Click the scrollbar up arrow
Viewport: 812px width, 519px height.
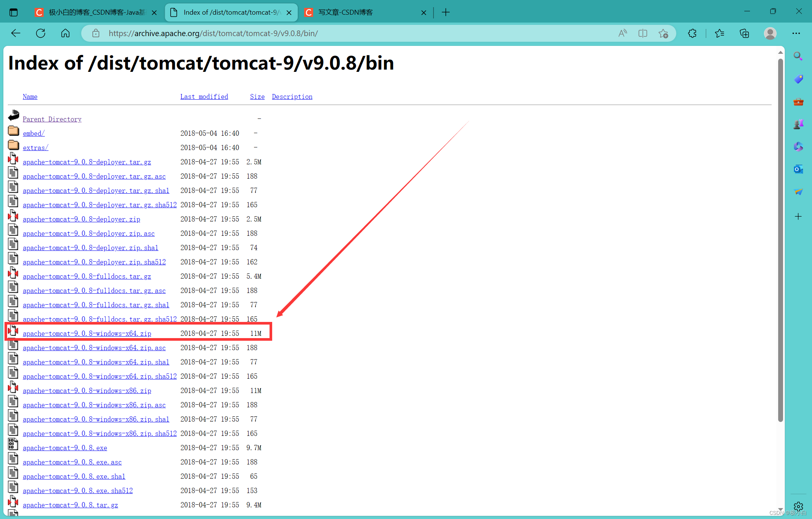click(x=780, y=53)
